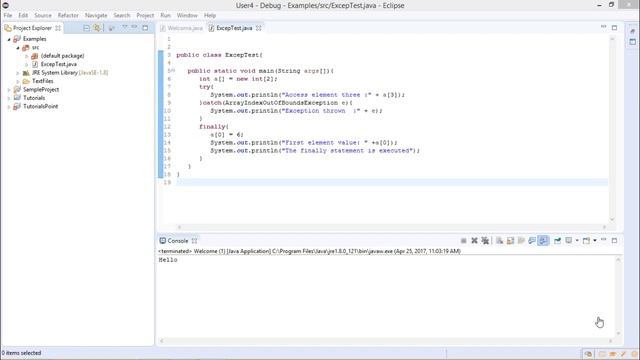The height and width of the screenshot is (360, 640).
Task: Expand the (default package) node
Action: [x=27, y=56]
